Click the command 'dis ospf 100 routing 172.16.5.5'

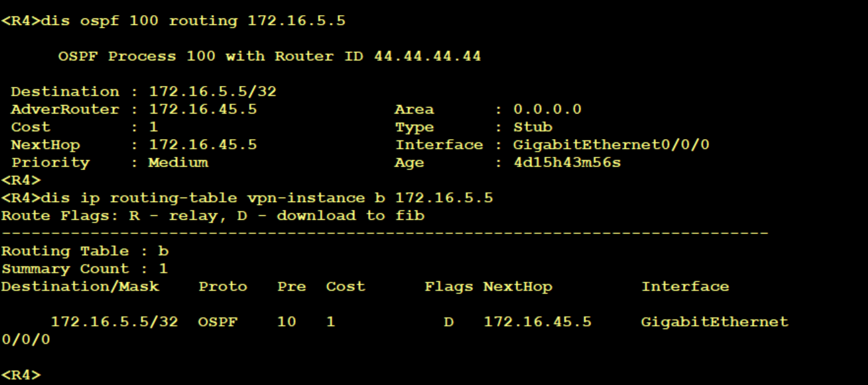[x=193, y=21]
